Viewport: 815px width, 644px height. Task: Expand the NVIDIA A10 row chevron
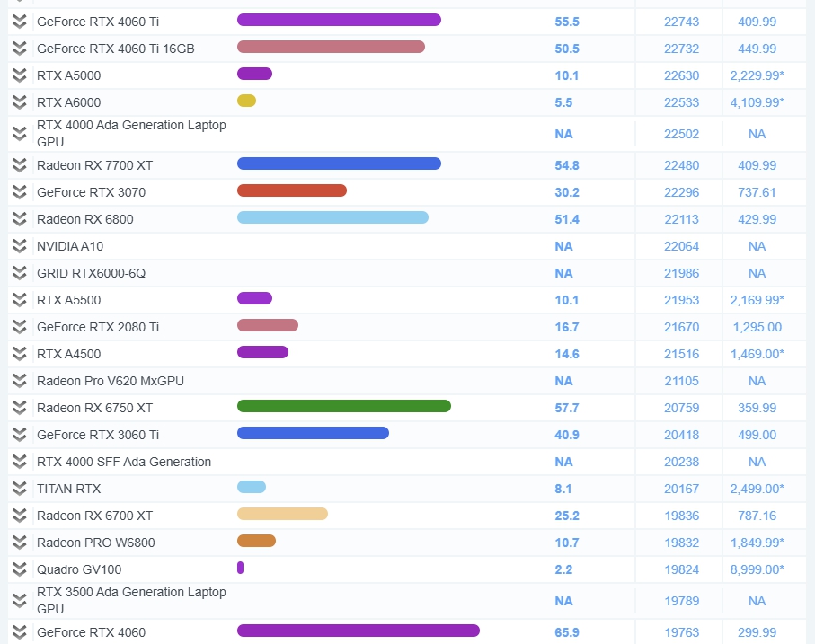[x=19, y=247]
